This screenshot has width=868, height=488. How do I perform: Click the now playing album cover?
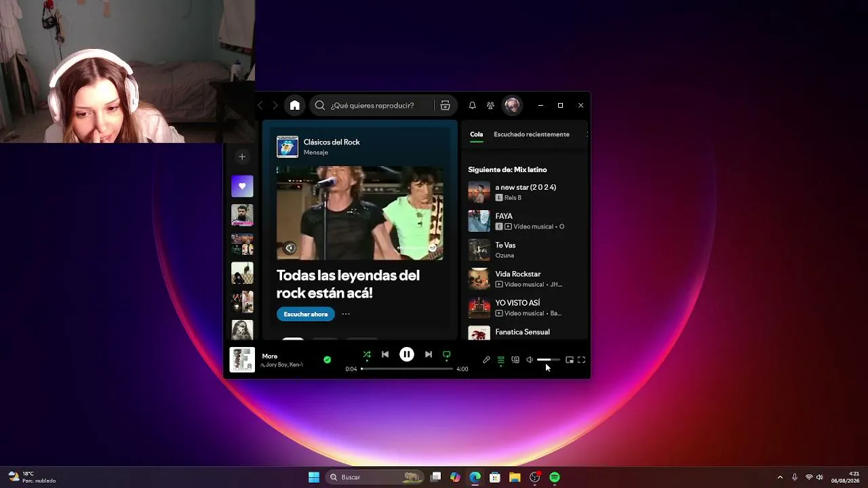[x=242, y=360]
